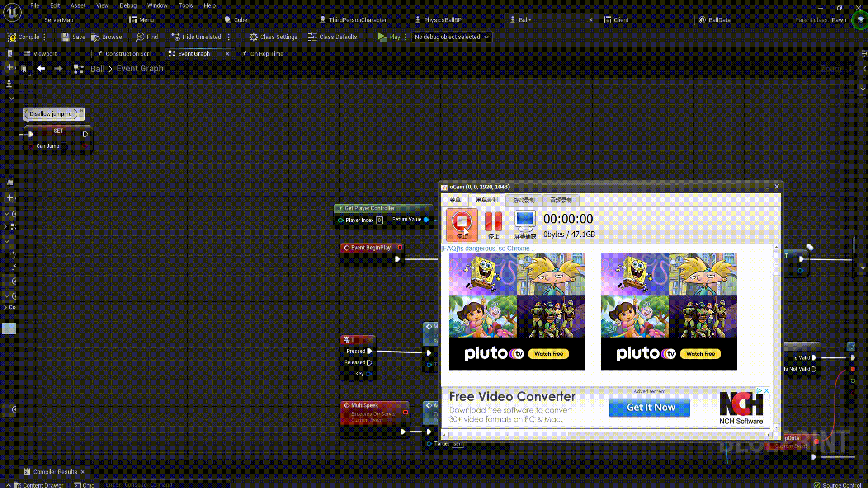Click the Compile blueprint button
The image size is (868, 488).
[x=24, y=37]
